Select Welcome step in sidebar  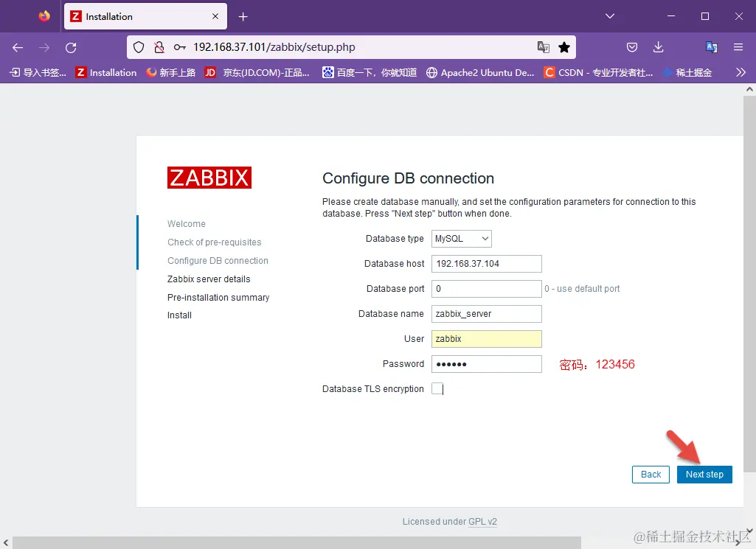tap(187, 224)
